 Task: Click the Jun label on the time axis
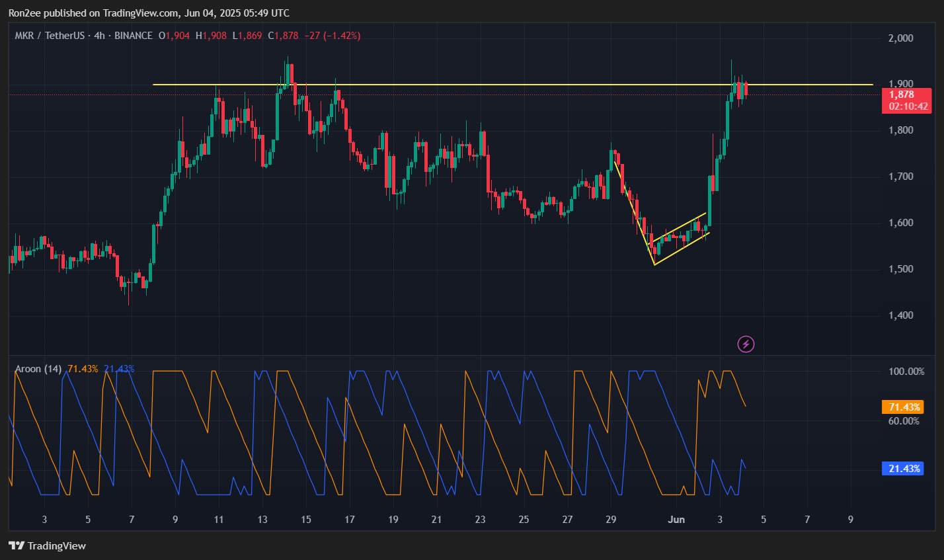coord(676,520)
